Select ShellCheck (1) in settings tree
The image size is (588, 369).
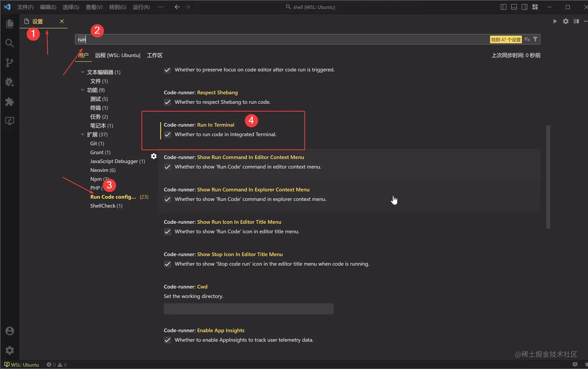click(x=106, y=206)
